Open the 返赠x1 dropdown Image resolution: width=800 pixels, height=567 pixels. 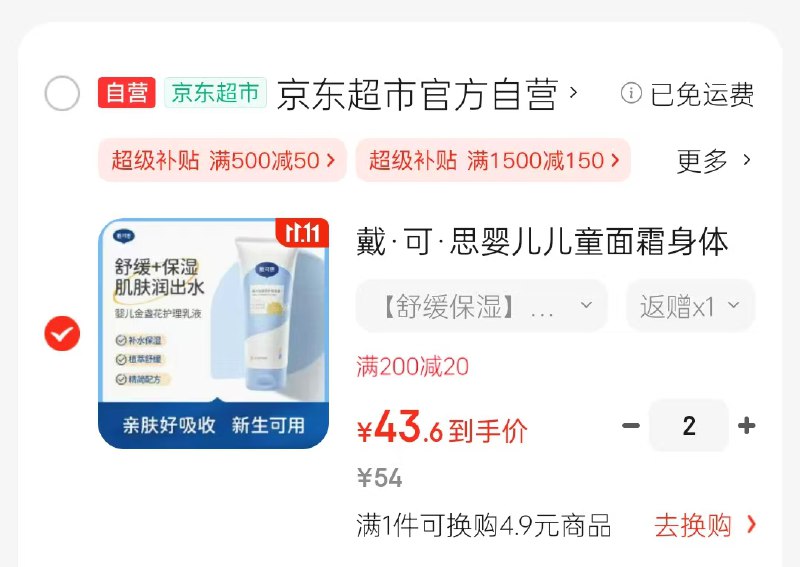click(690, 306)
